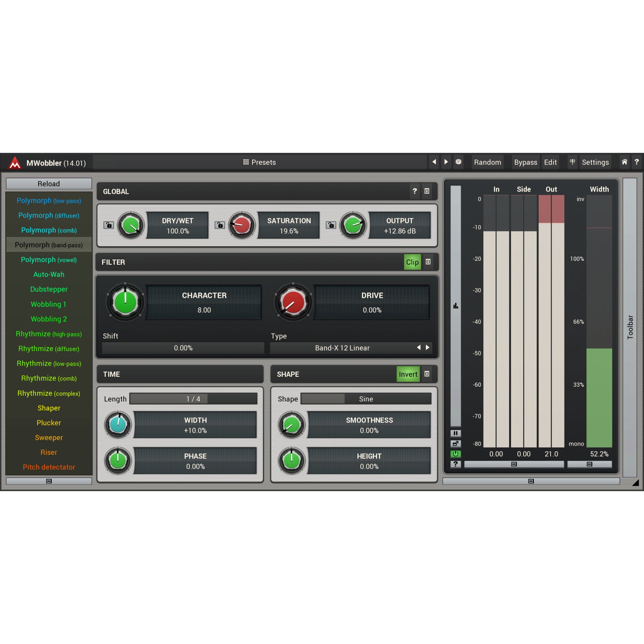Toggle the Dry/Wet lock icon

pos(109,225)
